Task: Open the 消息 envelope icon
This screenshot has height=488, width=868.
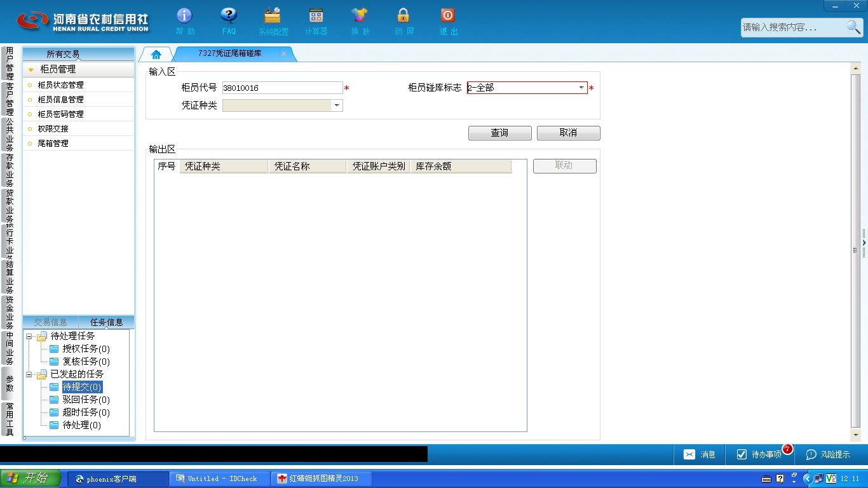Action: click(689, 454)
